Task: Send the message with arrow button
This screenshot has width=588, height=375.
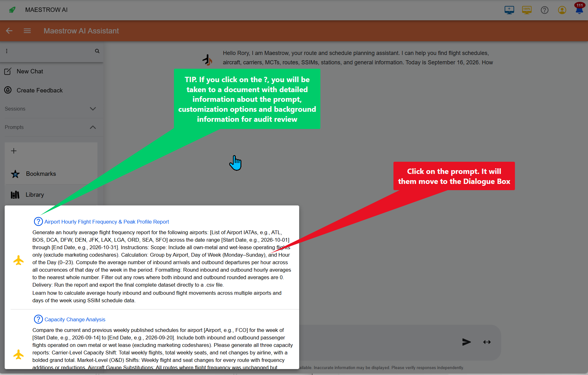Action: click(467, 342)
